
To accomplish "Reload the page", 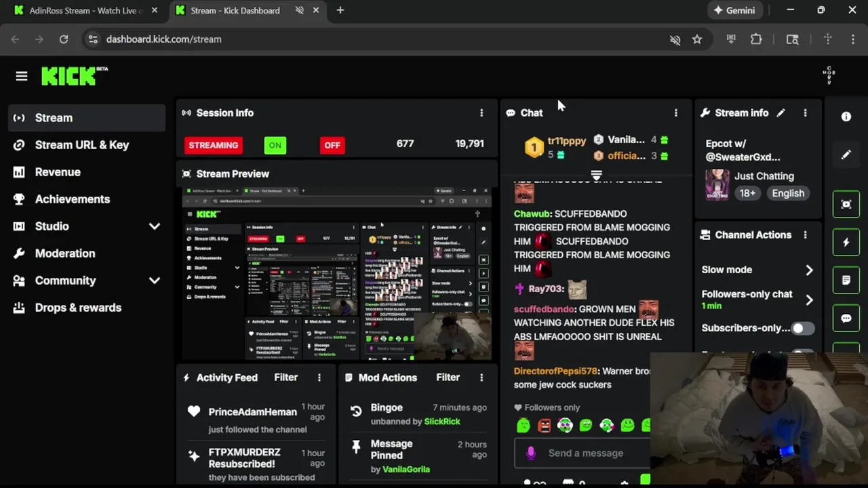I will coord(64,39).
